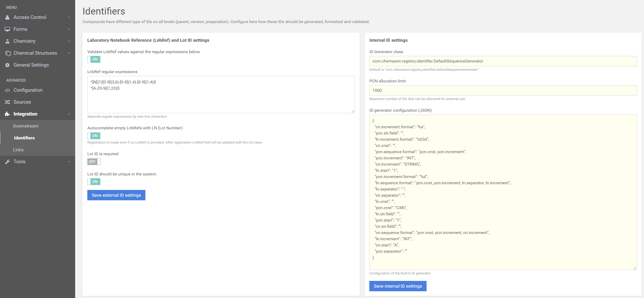The image size is (644, 298).
Task: Click the Integration menu icon
Action: pyautogui.click(x=8, y=114)
